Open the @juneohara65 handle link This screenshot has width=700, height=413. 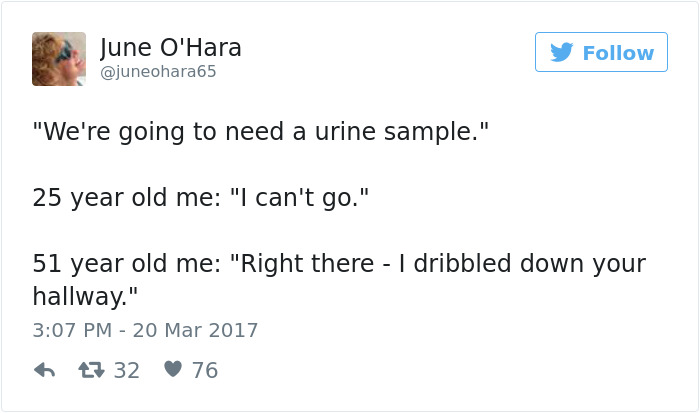(158, 72)
